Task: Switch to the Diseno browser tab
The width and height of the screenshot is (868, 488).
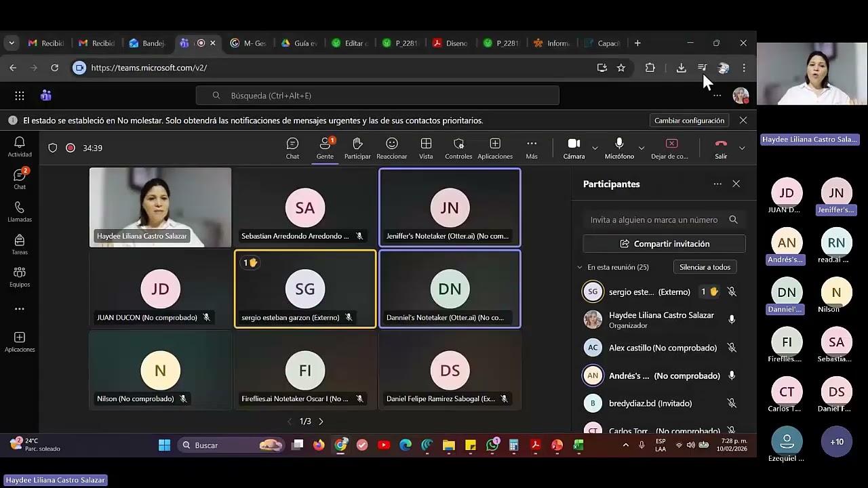Action: (x=451, y=43)
